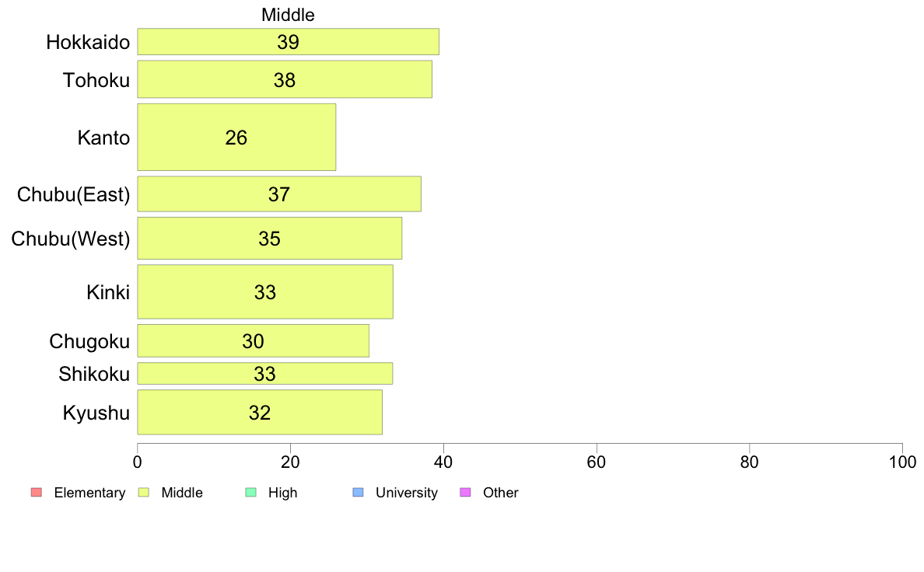Click the Chugoku bar with value 30

[254, 340]
